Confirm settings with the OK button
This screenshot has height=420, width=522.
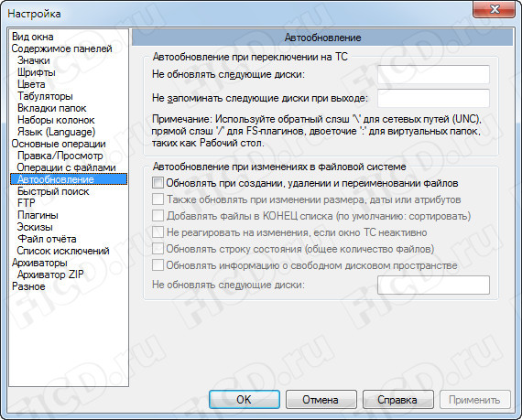[245, 399]
